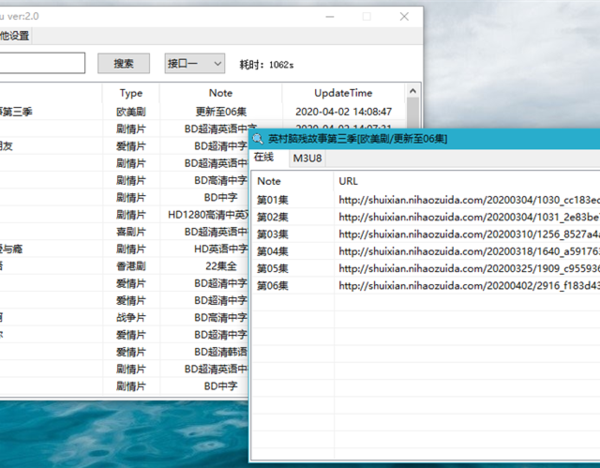Close the main ver:2.0 window
Viewport: 600px width, 468px height.
pyautogui.click(x=403, y=17)
